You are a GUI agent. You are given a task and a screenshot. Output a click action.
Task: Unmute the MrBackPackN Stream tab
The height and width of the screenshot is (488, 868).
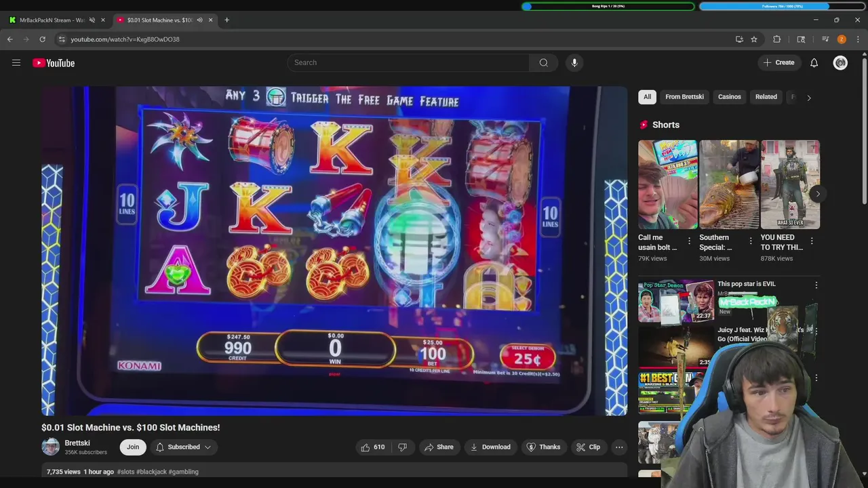[92, 20]
